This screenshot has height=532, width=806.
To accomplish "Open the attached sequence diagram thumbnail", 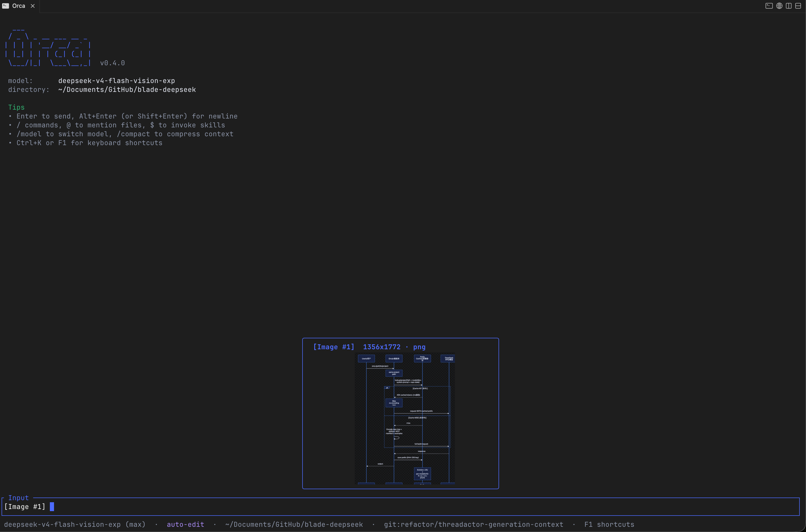I will point(405,418).
